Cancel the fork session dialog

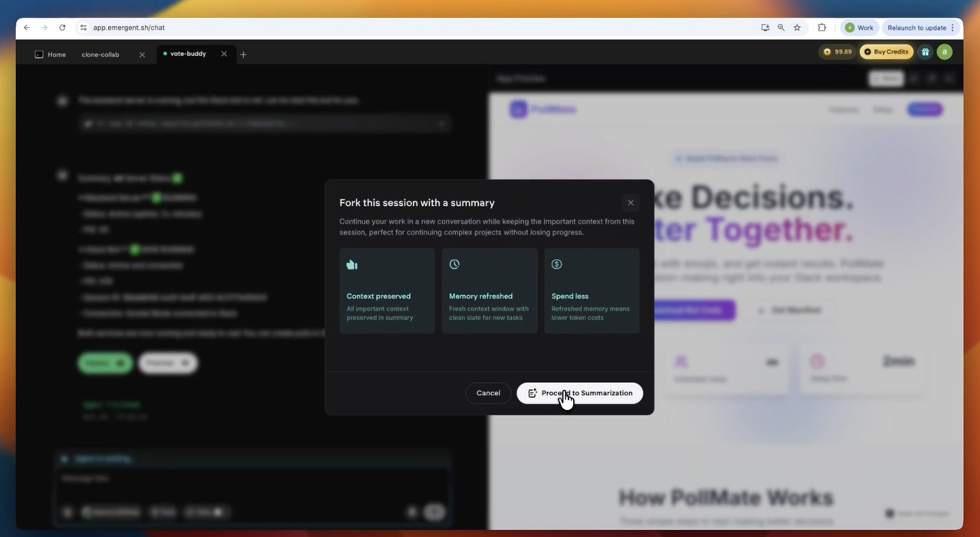488,393
